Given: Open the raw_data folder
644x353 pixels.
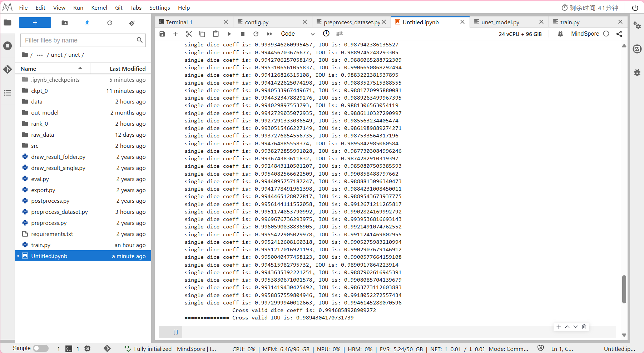Looking at the screenshot, I should click(83, 135).
